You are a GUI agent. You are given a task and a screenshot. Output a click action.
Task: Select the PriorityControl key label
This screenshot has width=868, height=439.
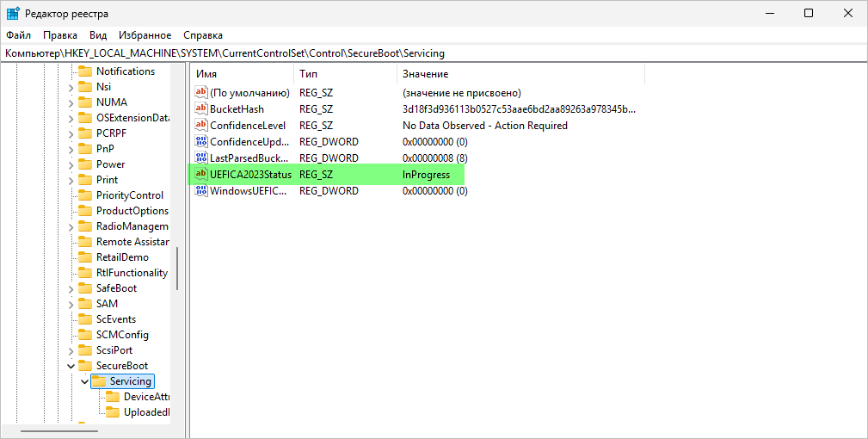point(130,195)
